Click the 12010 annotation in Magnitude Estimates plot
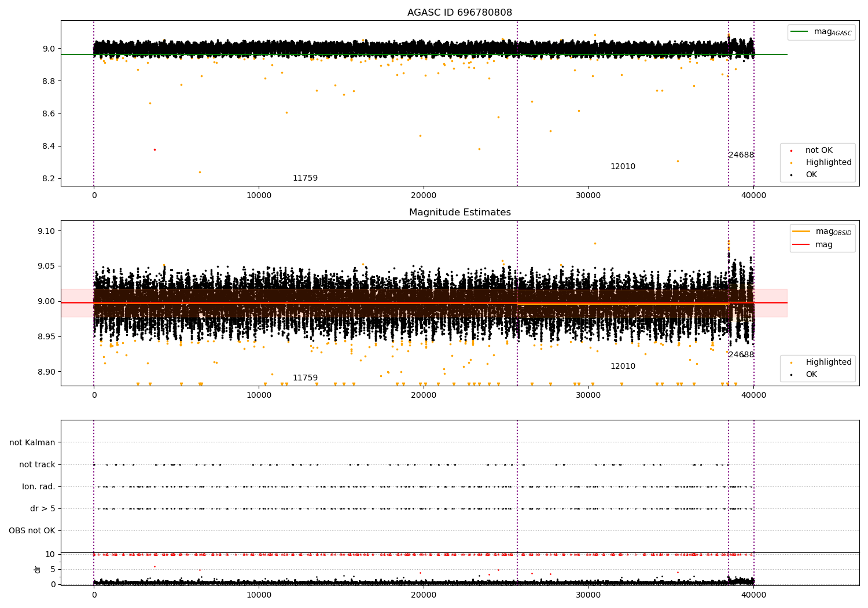 click(x=623, y=367)
